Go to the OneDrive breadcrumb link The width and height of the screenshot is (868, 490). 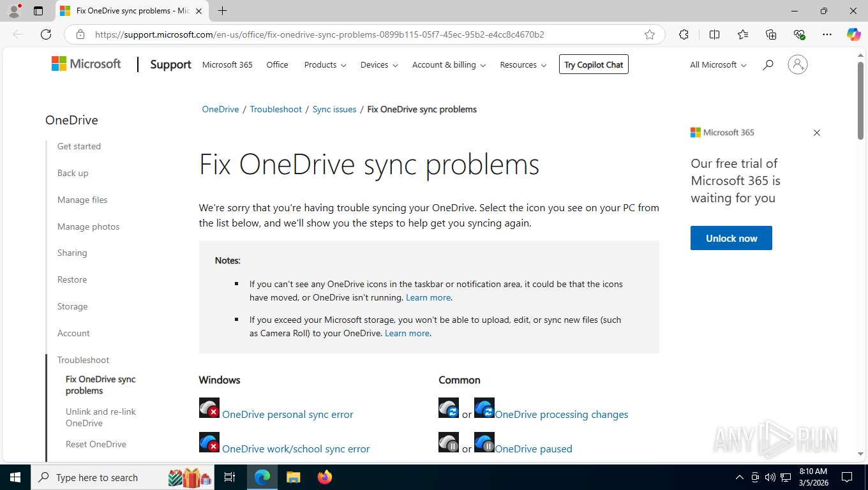(x=220, y=109)
